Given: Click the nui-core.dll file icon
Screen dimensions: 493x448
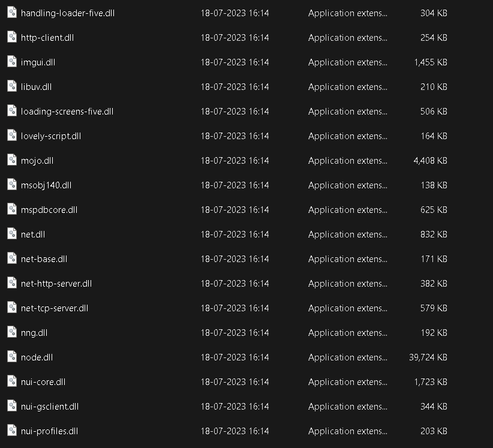Looking at the screenshot, I should click(12, 381).
